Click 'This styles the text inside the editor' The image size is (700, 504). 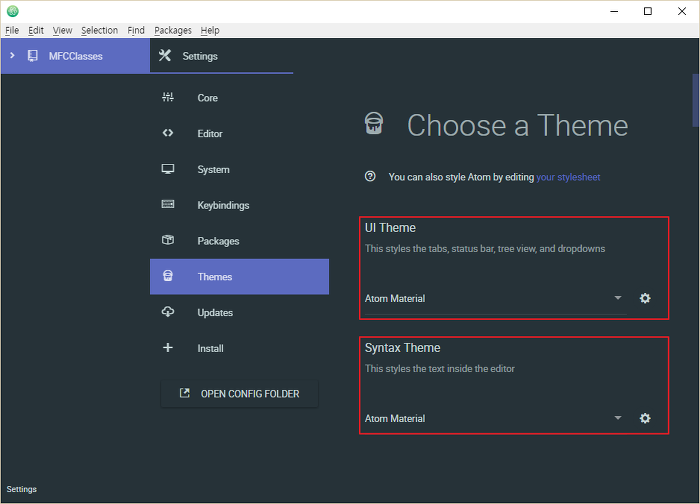[x=440, y=369]
